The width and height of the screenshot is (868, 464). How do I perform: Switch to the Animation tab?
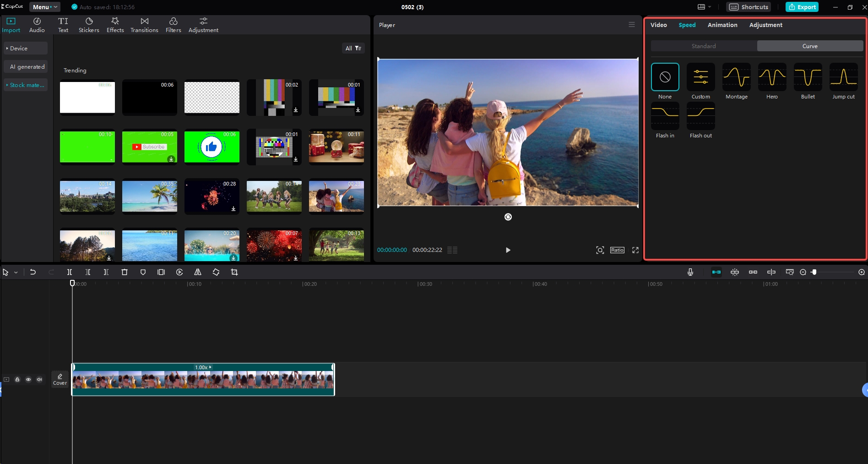click(722, 25)
